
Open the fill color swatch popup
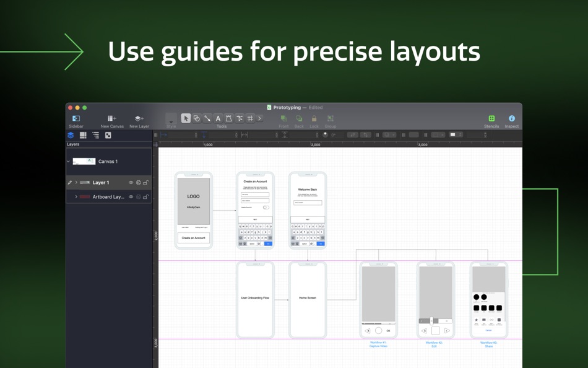click(456, 135)
